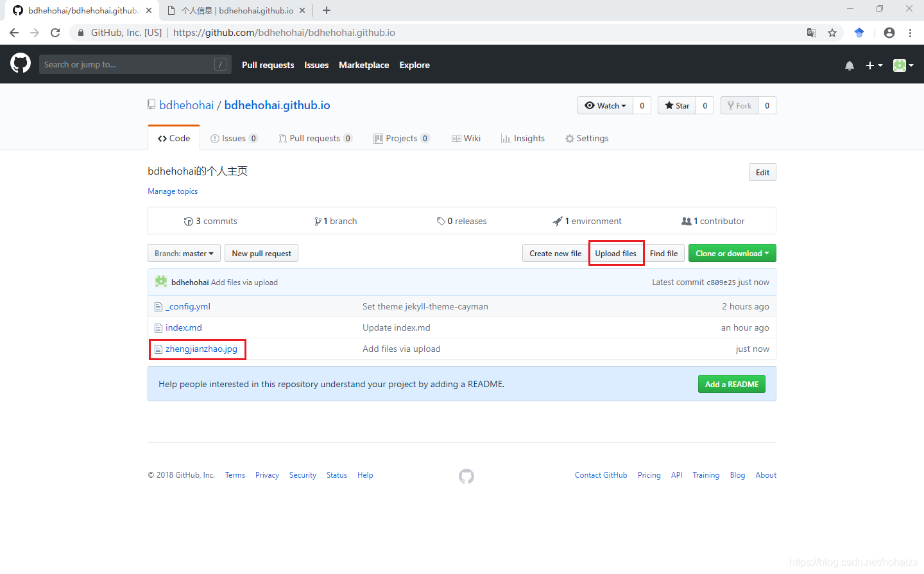Expand the Watch dropdown button
Image resolution: width=924 pixels, height=574 pixels.
click(605, 105)
